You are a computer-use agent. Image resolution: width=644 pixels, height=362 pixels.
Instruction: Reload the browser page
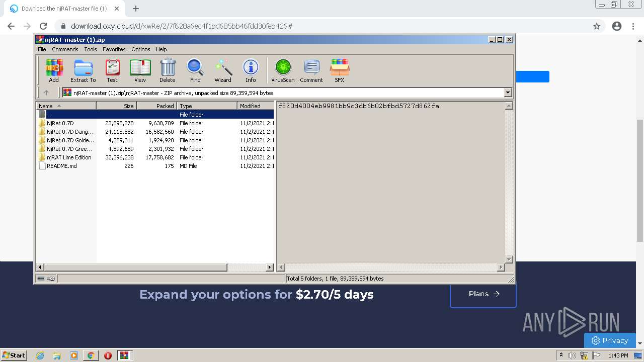pos(43,26)
